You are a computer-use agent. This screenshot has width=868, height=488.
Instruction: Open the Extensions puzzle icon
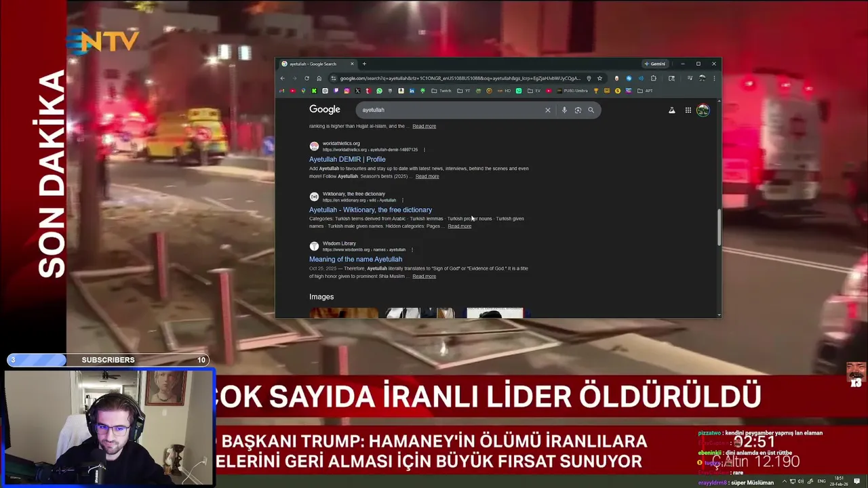[653, 79]
